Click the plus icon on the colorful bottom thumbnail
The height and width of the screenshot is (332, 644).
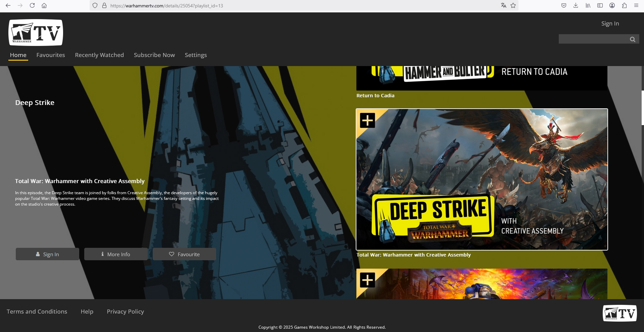click(367, 280)
